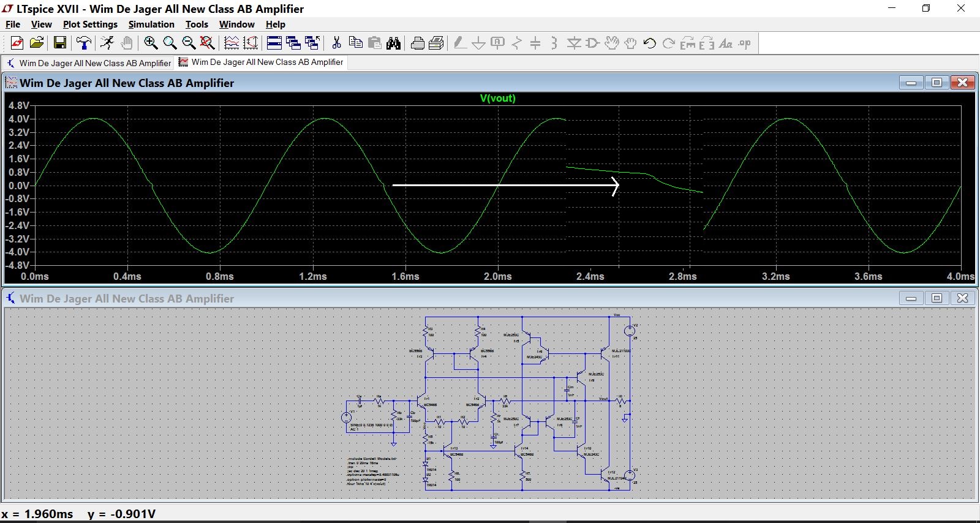Image resolution: width=980 pixels, height=523 pixels.
Task: Click the Autorange plot icon
Action: pyautogui.click(x=251, y=43)
